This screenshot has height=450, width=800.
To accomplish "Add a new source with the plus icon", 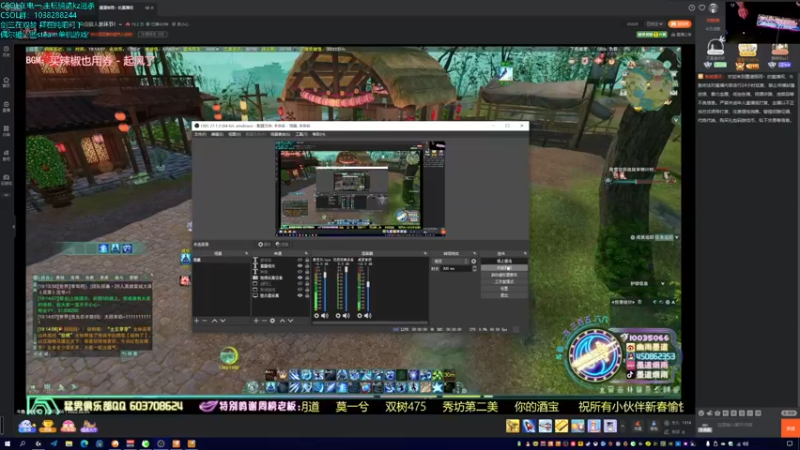I will pos(256,321).
